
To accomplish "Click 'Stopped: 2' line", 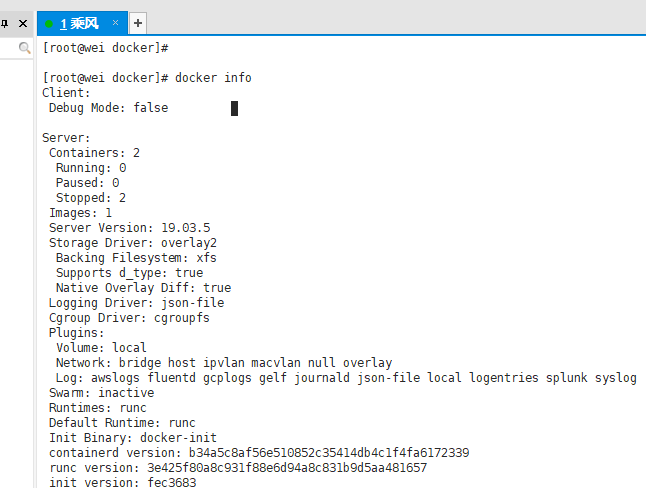I will coord(91,198).
